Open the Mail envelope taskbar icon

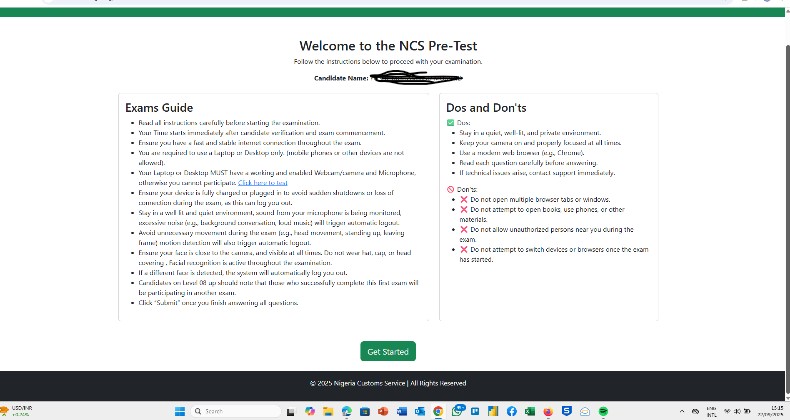[585, 412]
